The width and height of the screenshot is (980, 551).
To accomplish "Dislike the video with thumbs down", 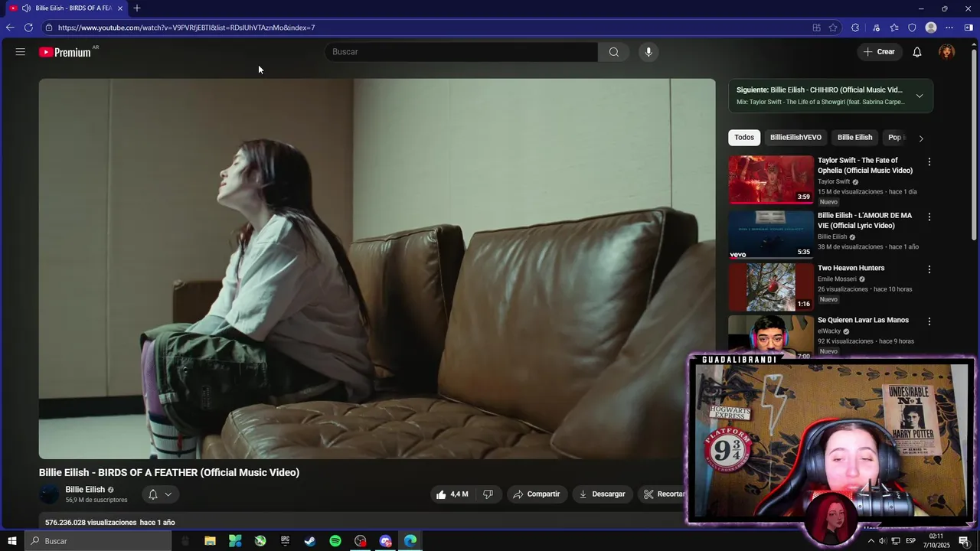I will pos(488,494).
